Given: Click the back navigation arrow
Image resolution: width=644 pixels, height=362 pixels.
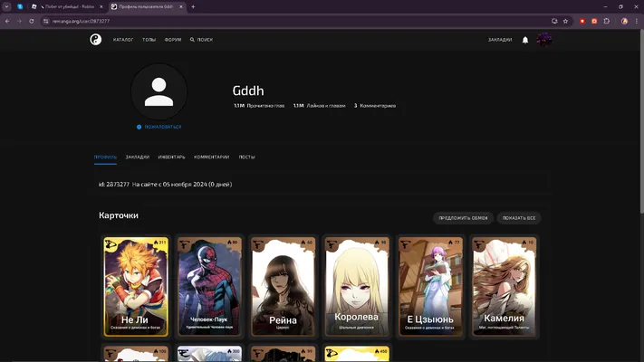Looking at the screenshot, I should (7, 21).
